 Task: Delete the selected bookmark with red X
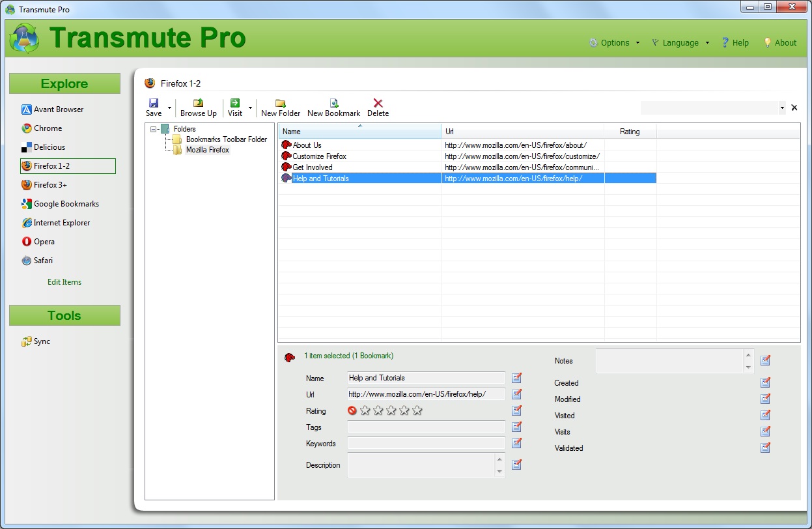(x=378, y=103)
